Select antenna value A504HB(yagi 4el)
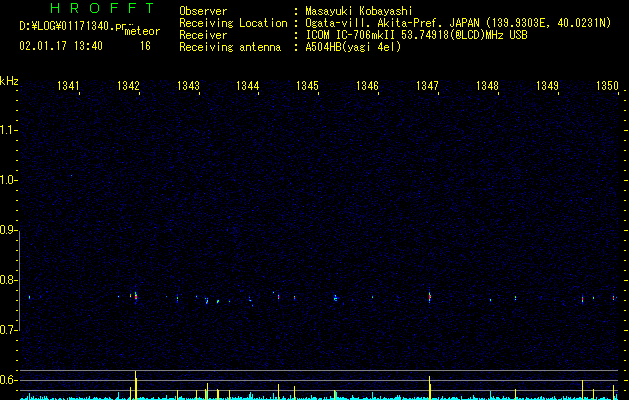The width and height of the screenshot is (629, 400). tap(353, 47)
